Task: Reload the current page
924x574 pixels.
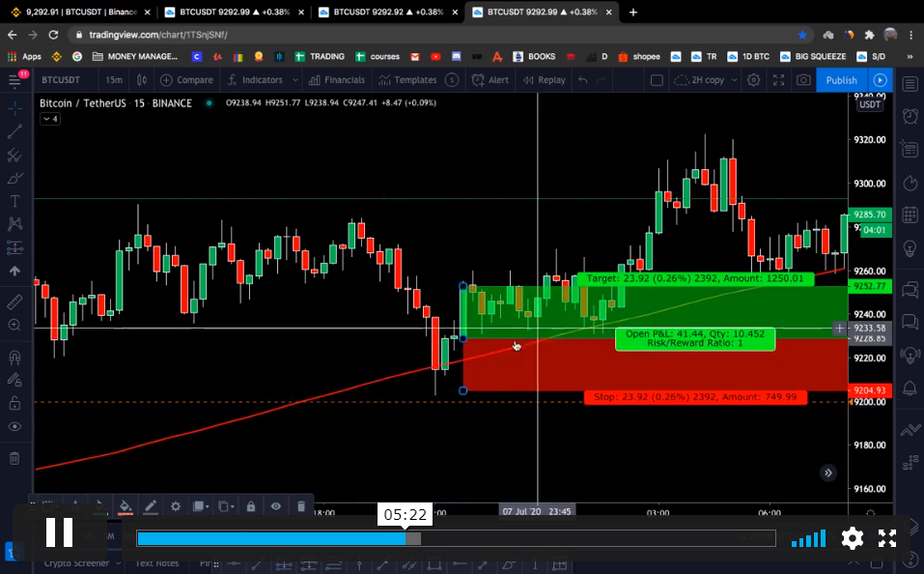Action: click(x=54, y=35)
